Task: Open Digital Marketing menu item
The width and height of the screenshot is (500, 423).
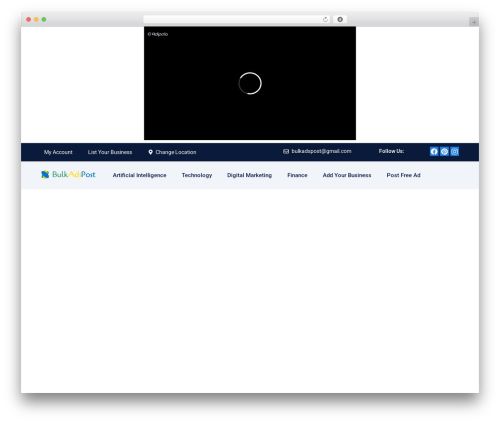Action: 249,175
